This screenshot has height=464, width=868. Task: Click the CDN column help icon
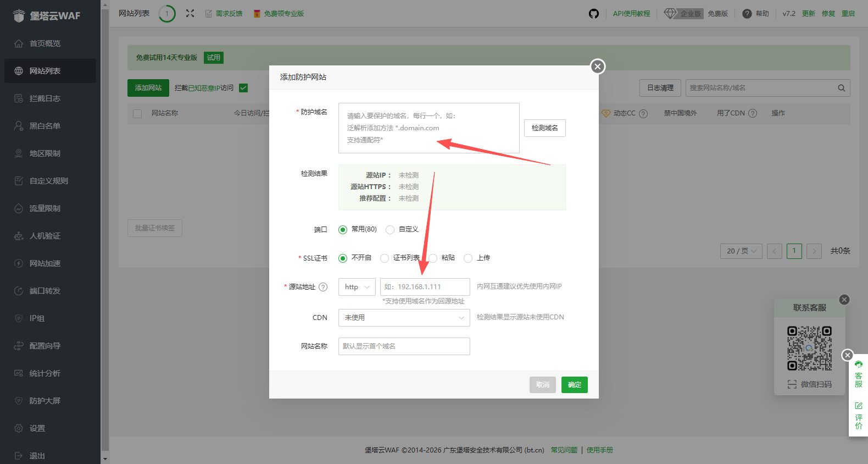pyautogui.click(x=753, y=113)
